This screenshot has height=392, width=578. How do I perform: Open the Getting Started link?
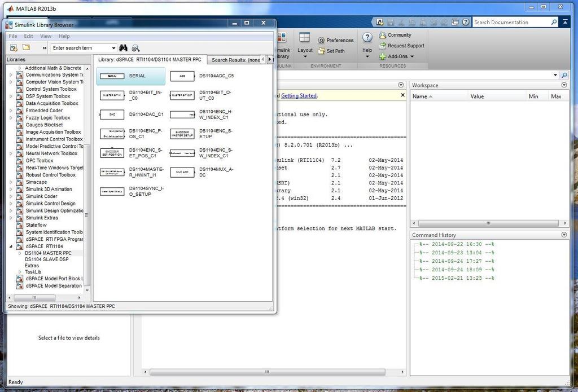[x=299, y=96]
